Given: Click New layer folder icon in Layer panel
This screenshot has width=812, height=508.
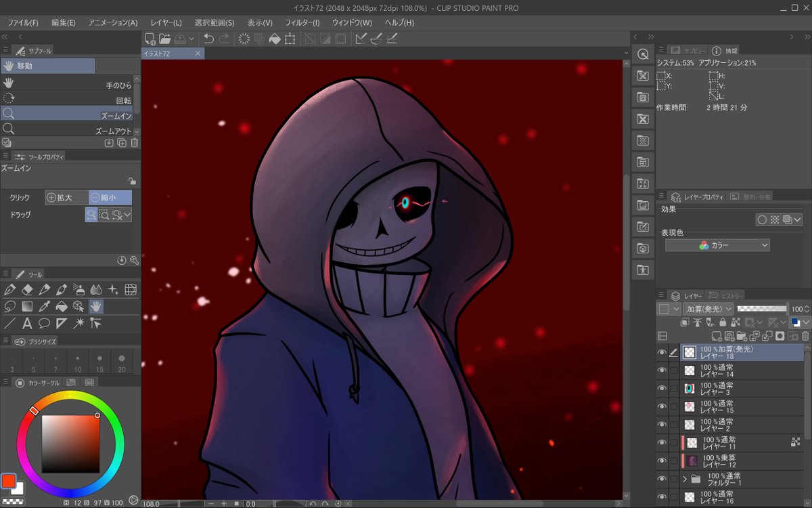Looking at the screenshot, I should (x=742, y=336).
